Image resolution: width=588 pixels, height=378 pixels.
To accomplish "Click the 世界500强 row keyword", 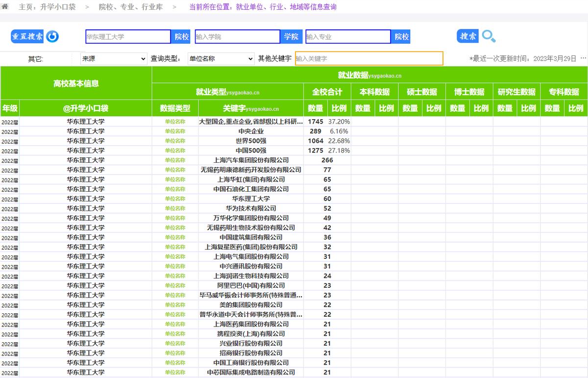I will click(251, 141).
